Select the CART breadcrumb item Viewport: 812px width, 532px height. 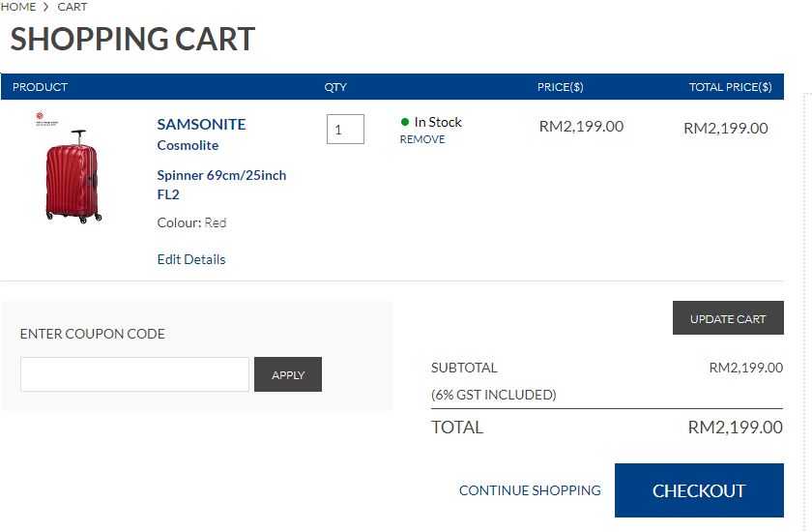[x=72, y=7]
